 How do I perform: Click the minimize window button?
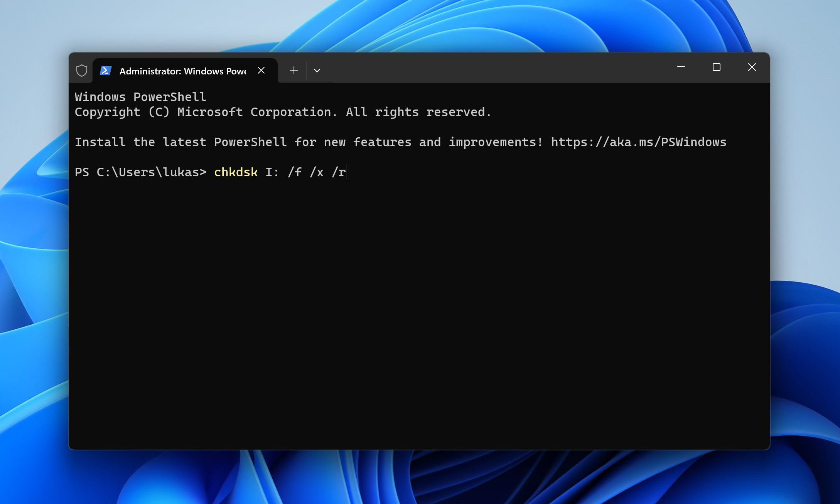click(x=681, y=67)
